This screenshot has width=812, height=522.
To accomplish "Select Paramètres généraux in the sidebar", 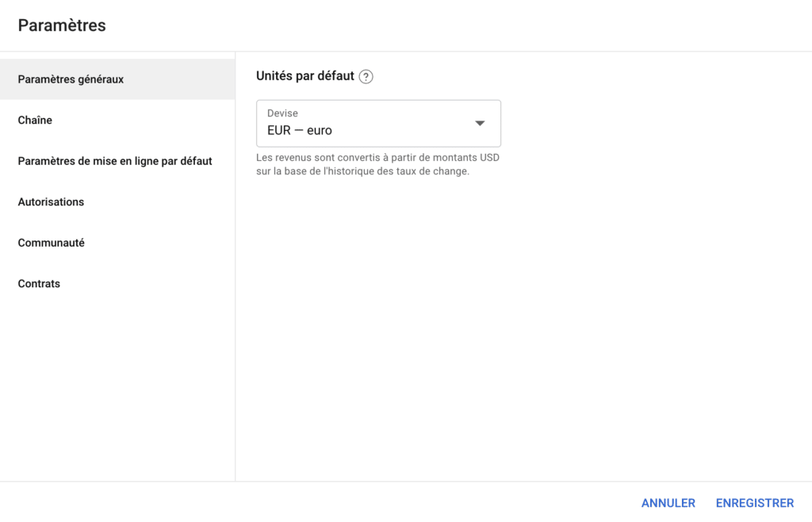I will 71,79.
